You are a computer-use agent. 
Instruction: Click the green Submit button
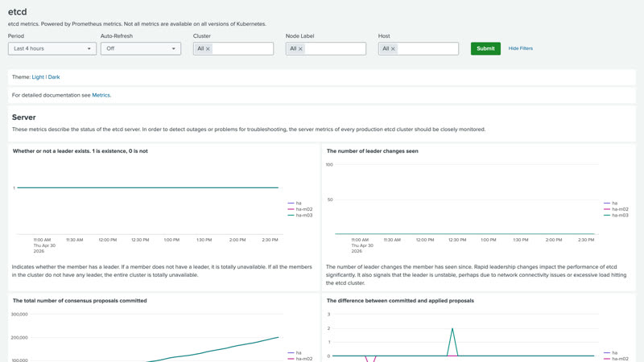coord(485,48)
